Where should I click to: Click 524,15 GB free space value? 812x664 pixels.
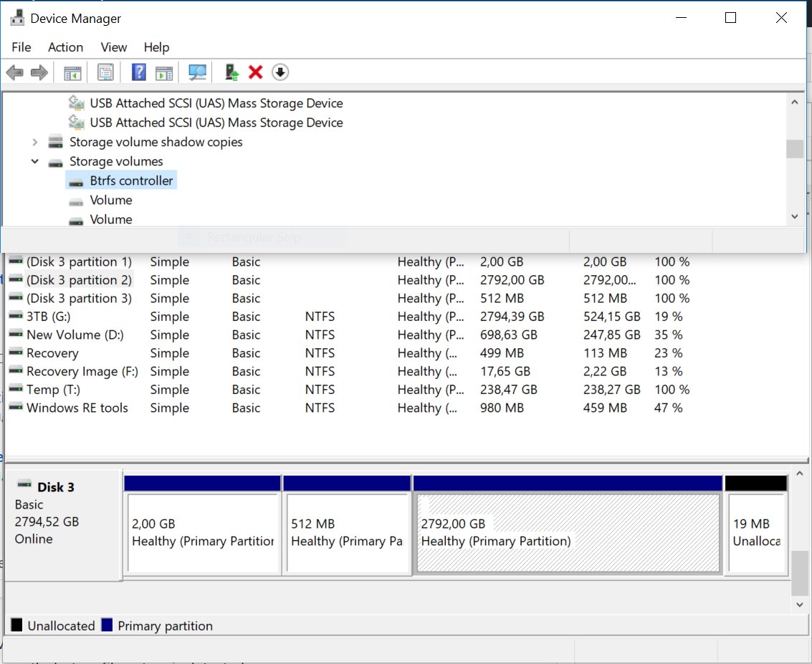(611, 316)
